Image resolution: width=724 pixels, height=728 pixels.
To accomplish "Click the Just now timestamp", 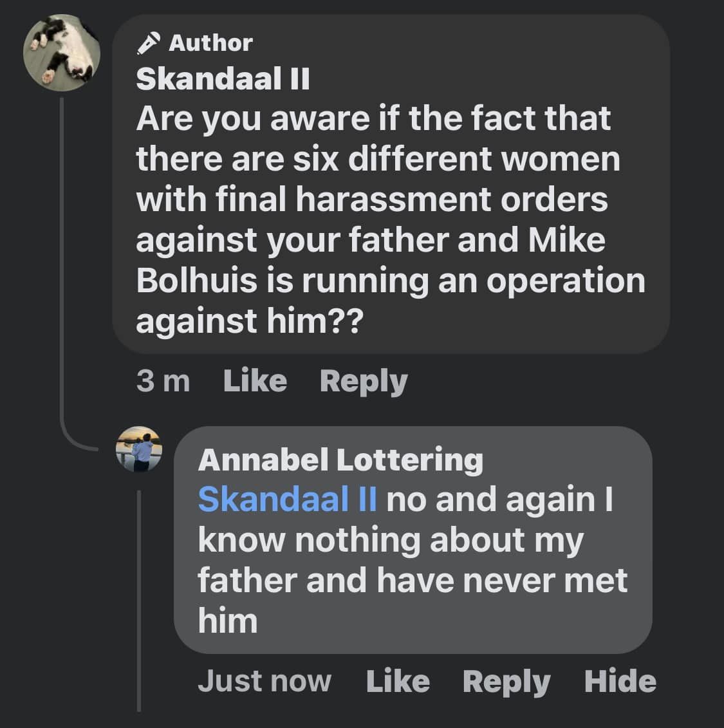I will point(265,681).
